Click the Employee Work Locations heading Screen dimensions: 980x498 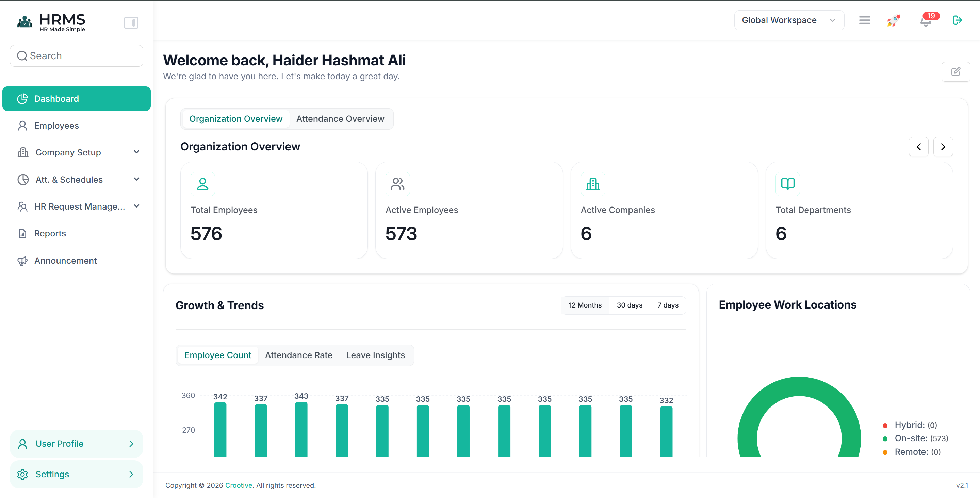[787, 305]
